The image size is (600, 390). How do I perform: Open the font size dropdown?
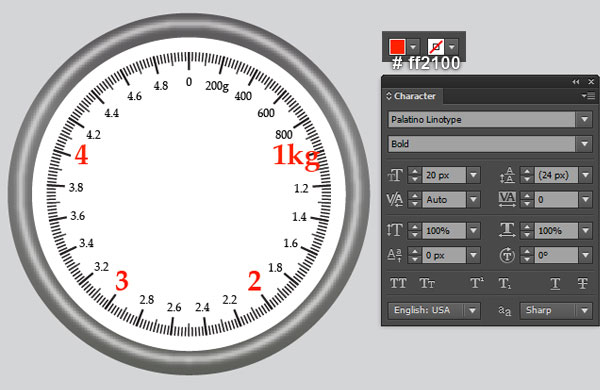pos(473,175)
